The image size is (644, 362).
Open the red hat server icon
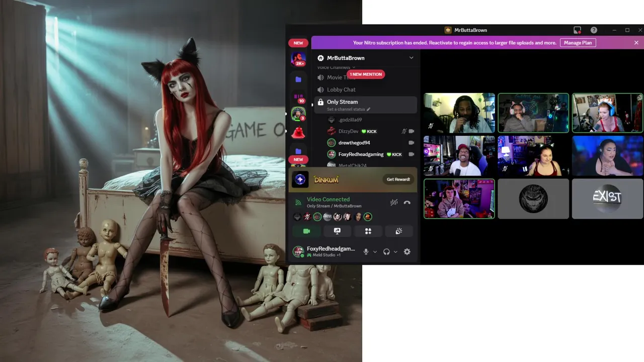[x=298, y=133]
